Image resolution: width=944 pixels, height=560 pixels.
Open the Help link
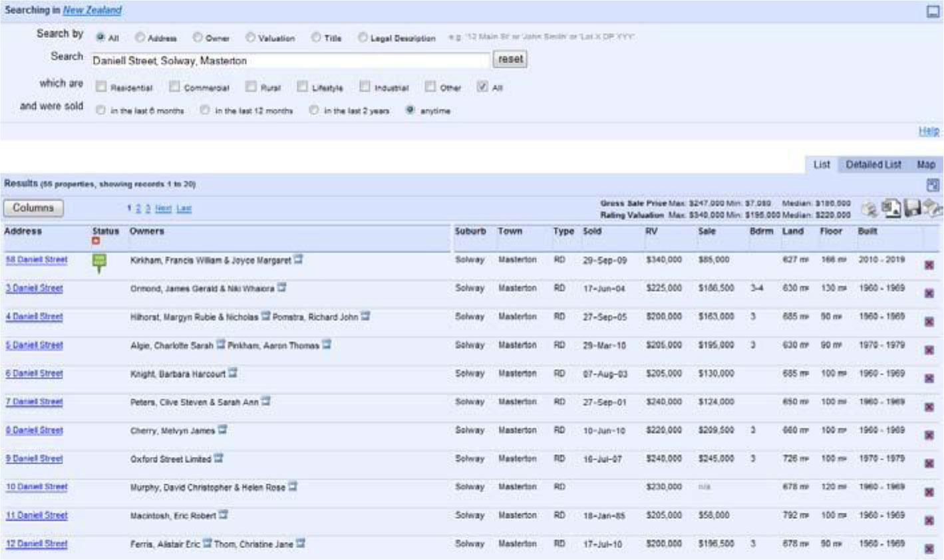coord(929,131)
